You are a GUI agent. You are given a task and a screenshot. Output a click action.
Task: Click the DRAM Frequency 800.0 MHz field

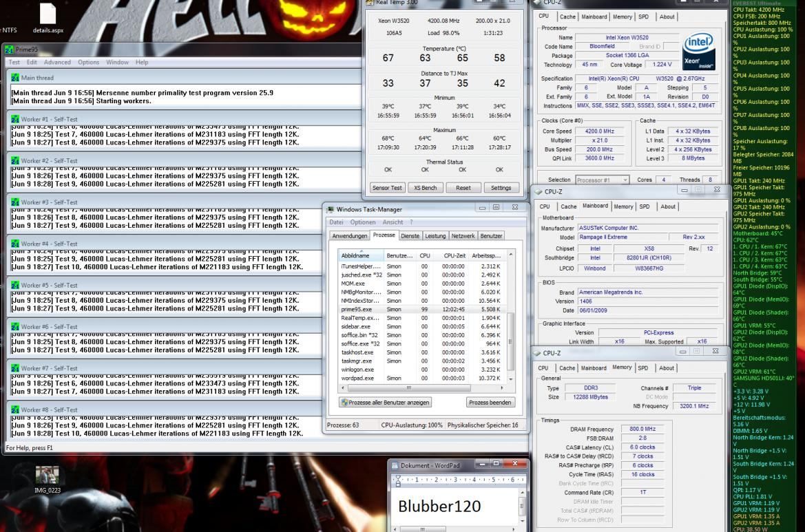(x=642, y=429)
